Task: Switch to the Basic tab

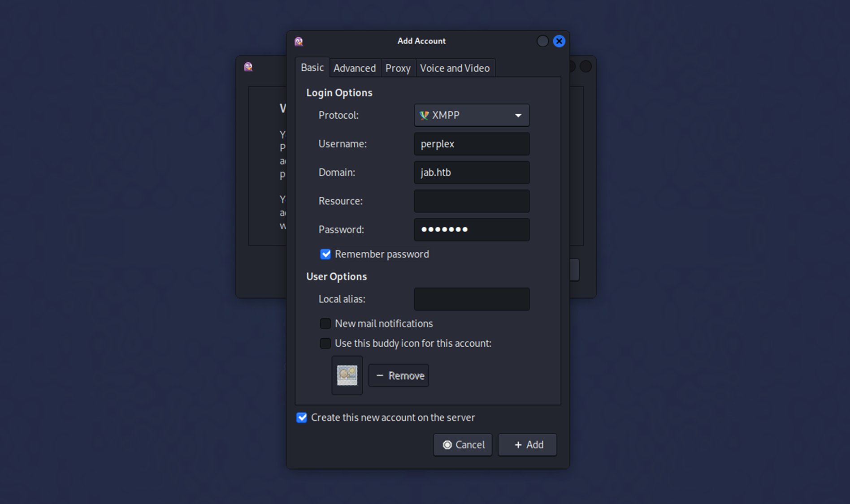Action: coord(312,68)
